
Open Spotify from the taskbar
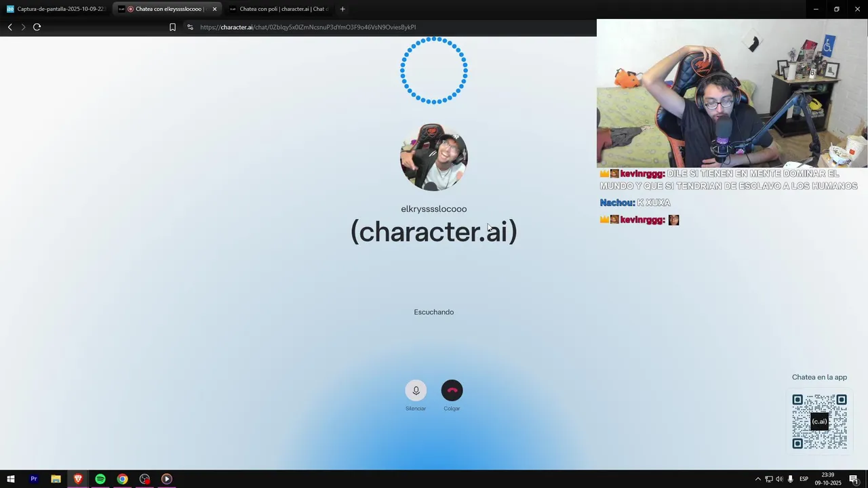(100, 479)
